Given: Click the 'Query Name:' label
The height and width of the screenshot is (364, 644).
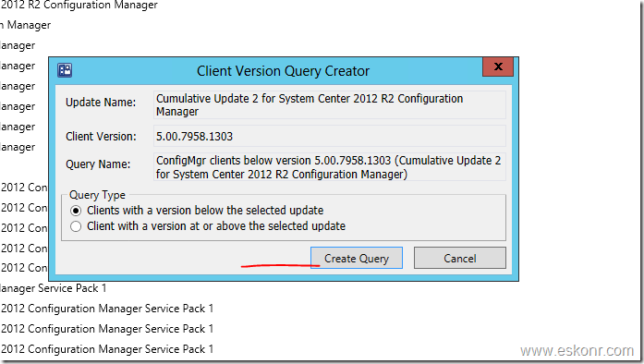Looking at the screenshot, I should (x=98, y=164).
